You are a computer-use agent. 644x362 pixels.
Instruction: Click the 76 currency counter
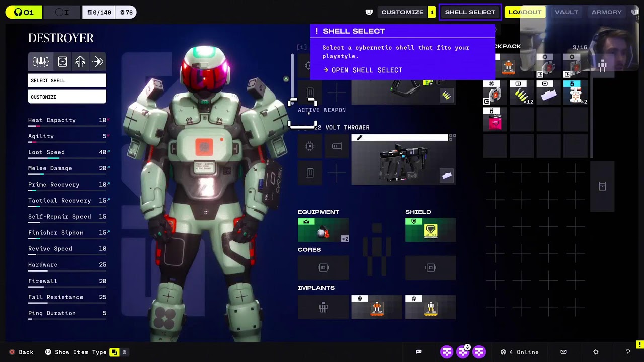click(x=126, y=12)
